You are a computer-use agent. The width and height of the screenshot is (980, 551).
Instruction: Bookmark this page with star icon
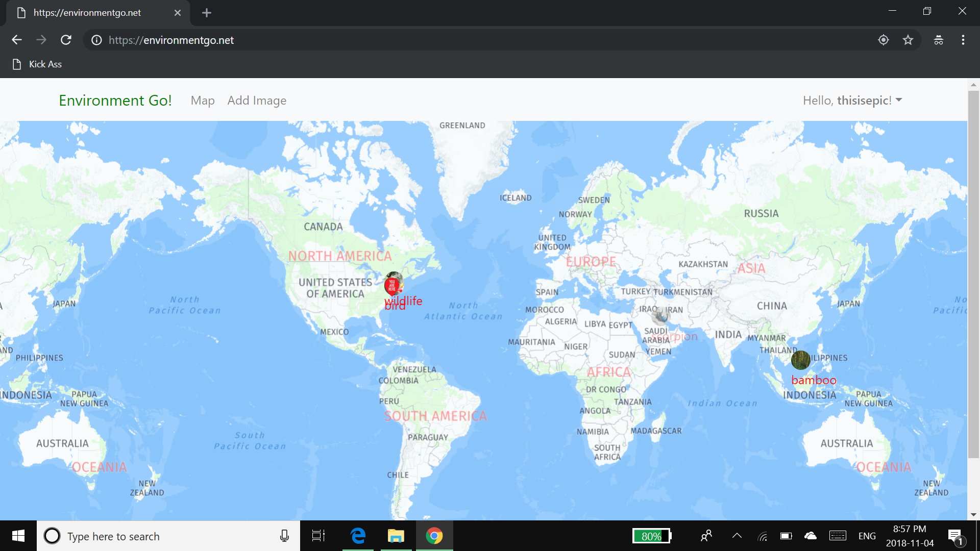(908, 40)
